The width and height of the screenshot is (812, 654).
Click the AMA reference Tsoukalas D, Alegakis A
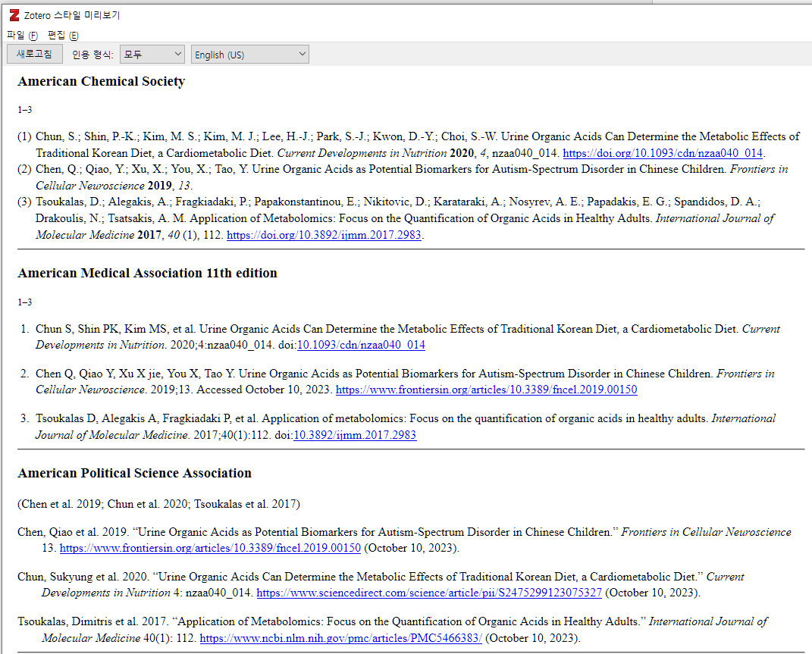click(x=398, y=427)
